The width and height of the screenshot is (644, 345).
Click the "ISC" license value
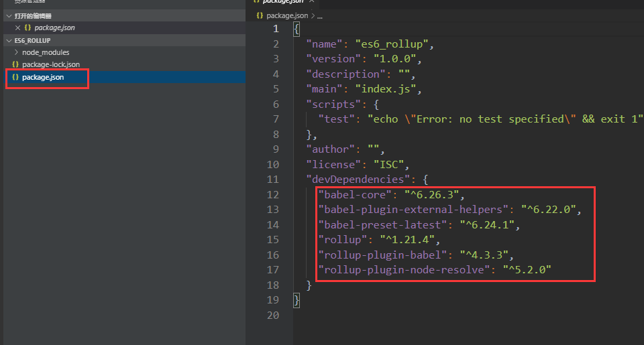pos(388,165)
